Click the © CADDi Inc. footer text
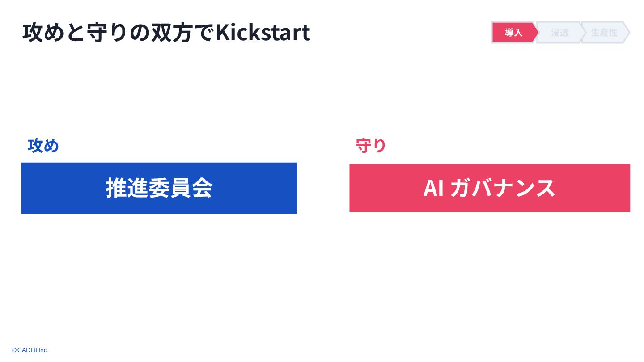644x362 pixels. point(30,350)
